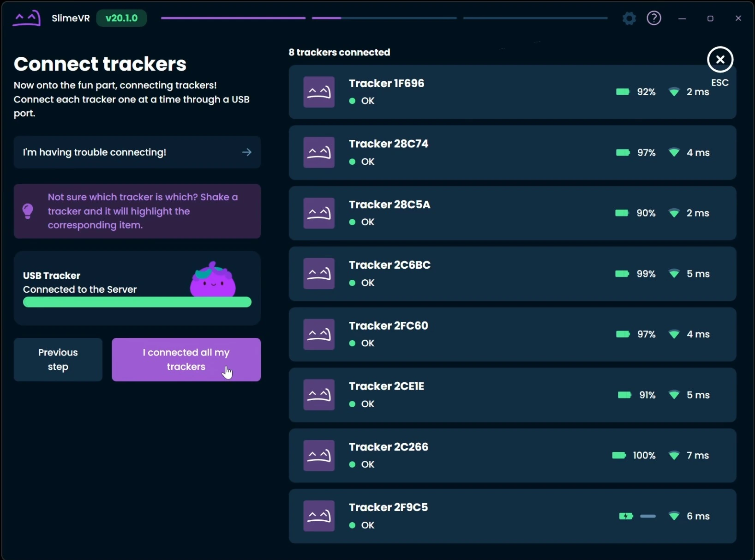Click the Wi-Fi signal icon of Tracker 2CE1E
Viewport: 755px width, 560px height.
[674, 395]
